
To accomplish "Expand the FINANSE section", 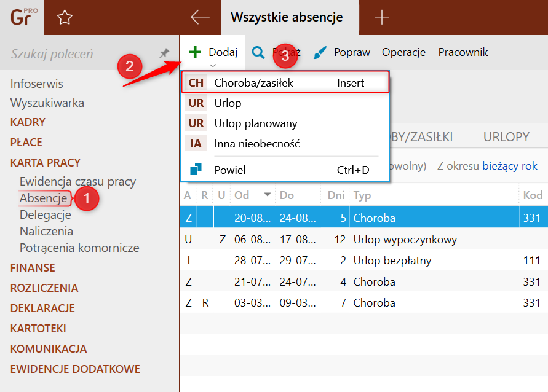I will [x=33, y=268].
